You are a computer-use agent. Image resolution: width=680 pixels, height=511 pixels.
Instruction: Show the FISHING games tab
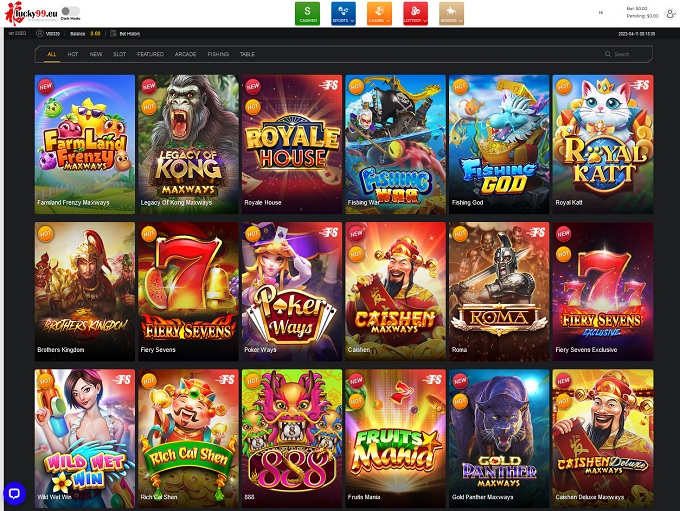pyautogui.click(x=218, y=54)
